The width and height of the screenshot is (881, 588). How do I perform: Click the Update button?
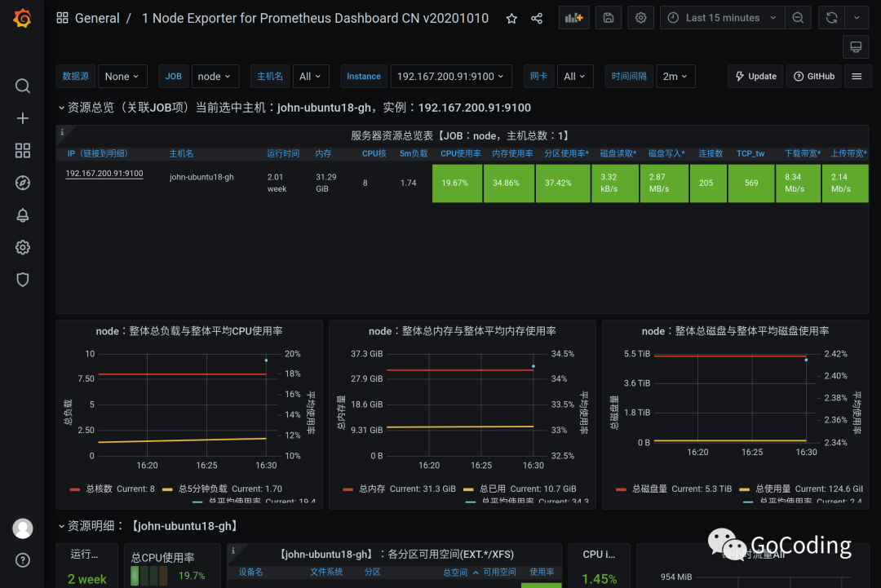755,77
